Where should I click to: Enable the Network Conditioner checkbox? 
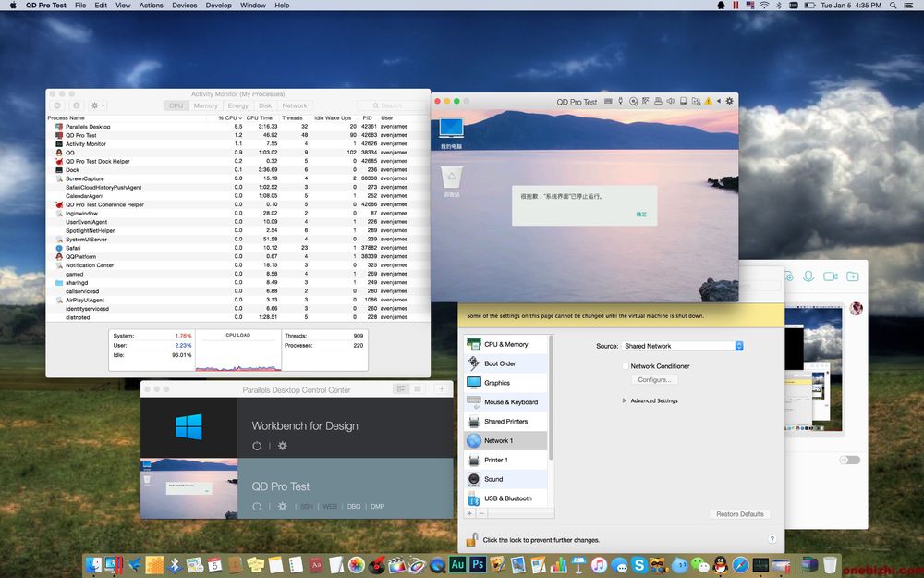pos(626,366)
